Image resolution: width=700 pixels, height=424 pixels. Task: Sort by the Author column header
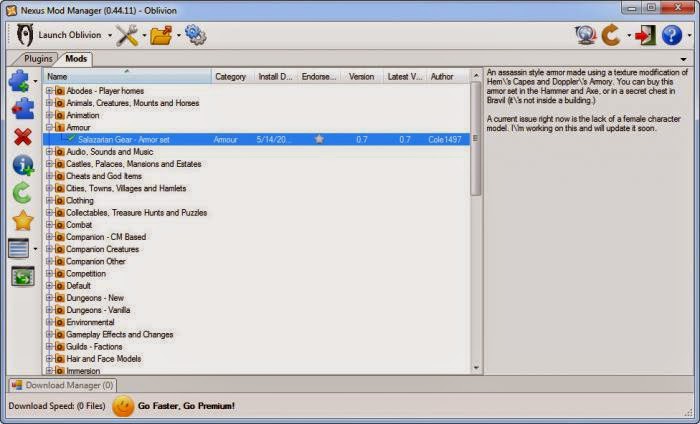click(x=447, y=76)
